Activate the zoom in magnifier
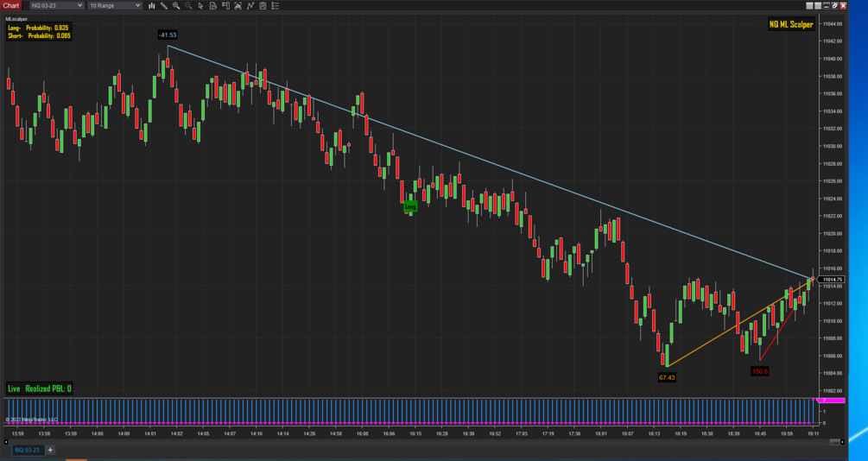The image size is (868, 461). [x=176, y=5]
